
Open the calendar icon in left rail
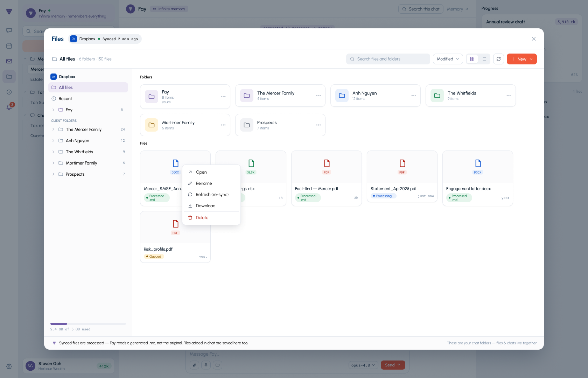tap(9, 46)
